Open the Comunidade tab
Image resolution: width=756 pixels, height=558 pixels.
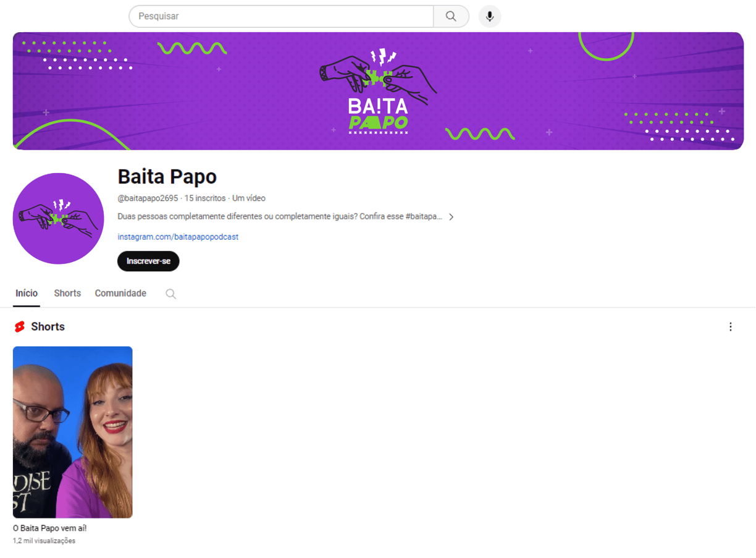point(120,294)
